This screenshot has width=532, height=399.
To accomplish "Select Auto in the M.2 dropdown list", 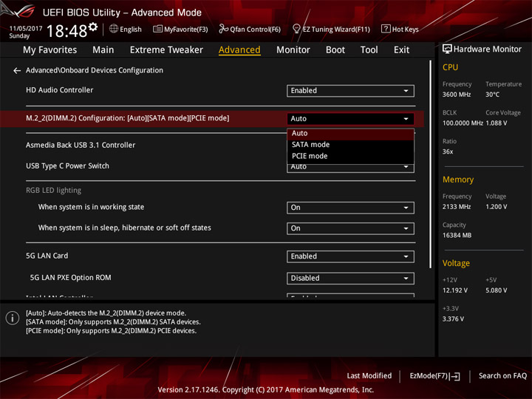I will coord(350,134).
